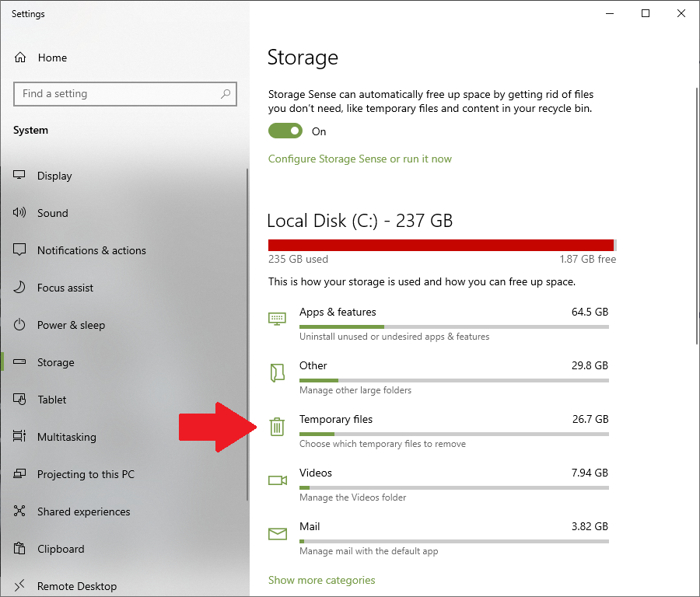This screenshot has width=700, height=597.
Task: Click Configure Storage Sense or run it now
Action: [360, 159]
